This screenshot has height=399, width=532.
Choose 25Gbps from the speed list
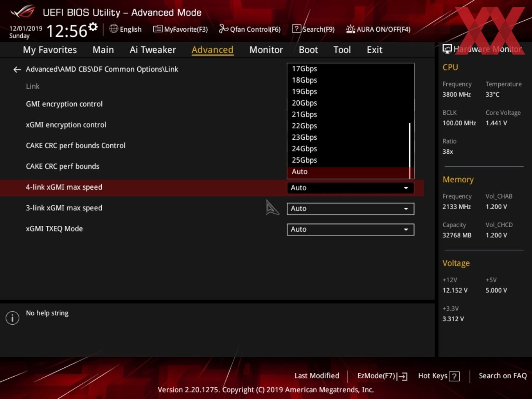coord(348,160)
